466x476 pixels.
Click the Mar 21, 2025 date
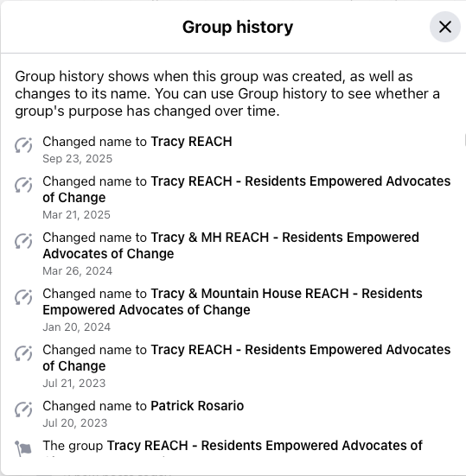coord(77,214)
